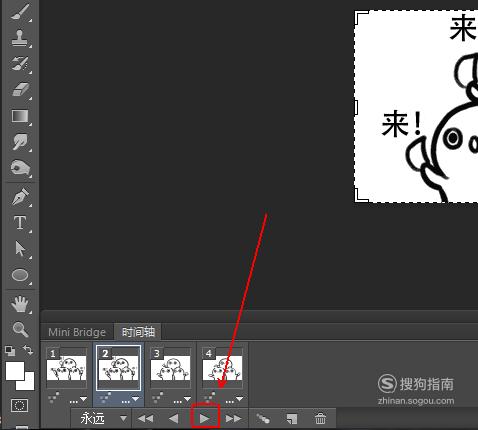This screenshot has width=478, height=430.
Task: Go to the next animation frame
Action: (x=233, y=418)
